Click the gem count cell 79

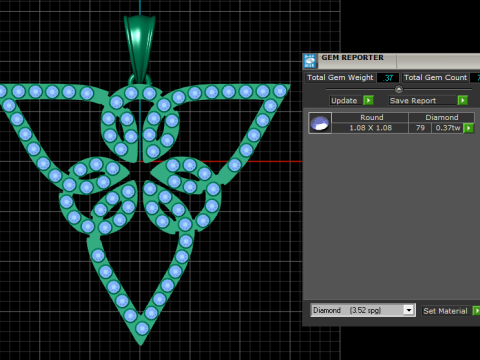(x=420, y=128)
